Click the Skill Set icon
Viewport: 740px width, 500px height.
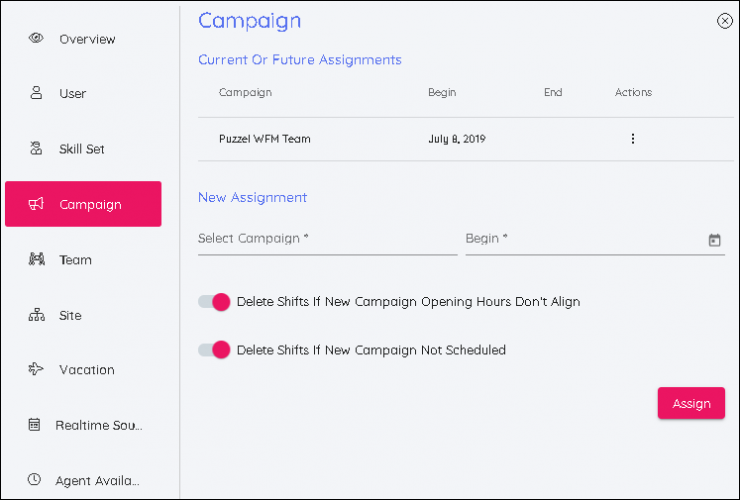pyautogui.click(x=36, y=149)
